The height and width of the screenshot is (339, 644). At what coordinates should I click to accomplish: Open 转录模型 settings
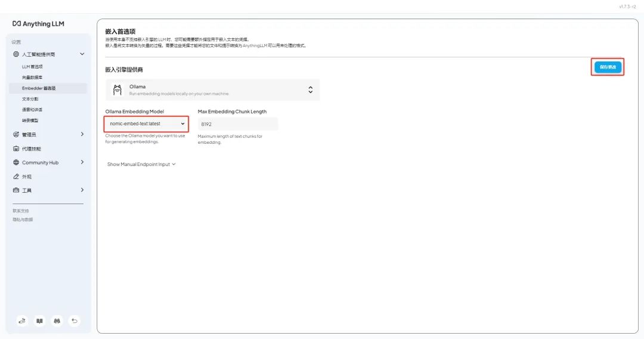[x=30, y=121]
